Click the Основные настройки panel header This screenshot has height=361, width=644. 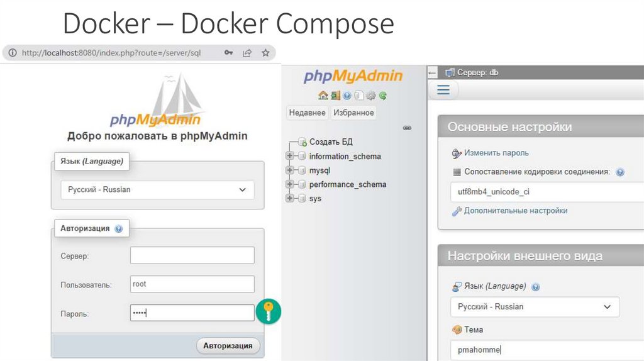tap(541, 126)
